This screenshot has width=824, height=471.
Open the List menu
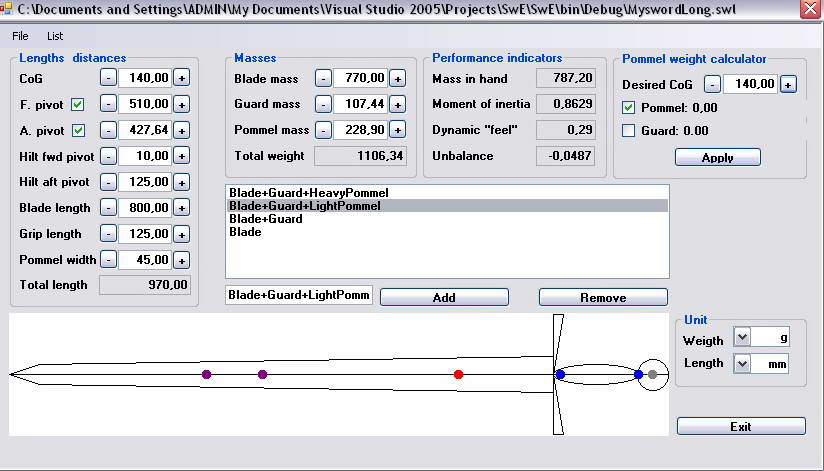click(x=55, y=36)
